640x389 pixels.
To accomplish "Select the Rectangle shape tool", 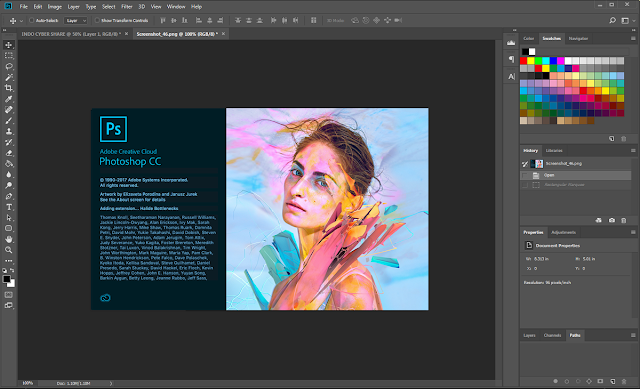I will click(9, 228).
